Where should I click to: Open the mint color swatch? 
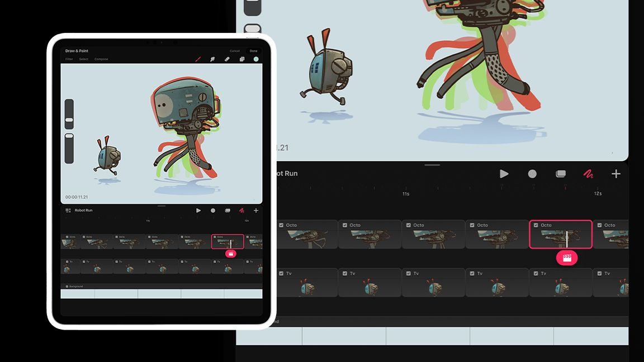click(x=257, y=59)
